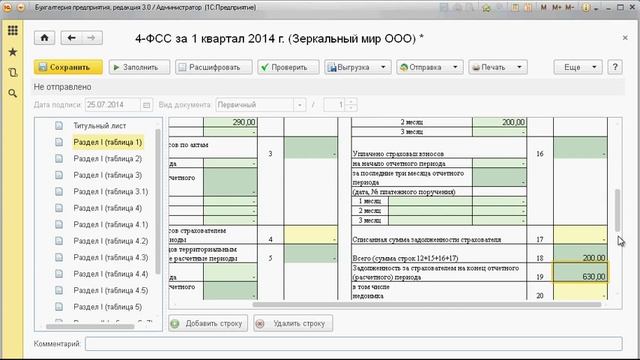640x360 pixels.
Task: Open the Печать dropdown
Action: pos(498,67)
